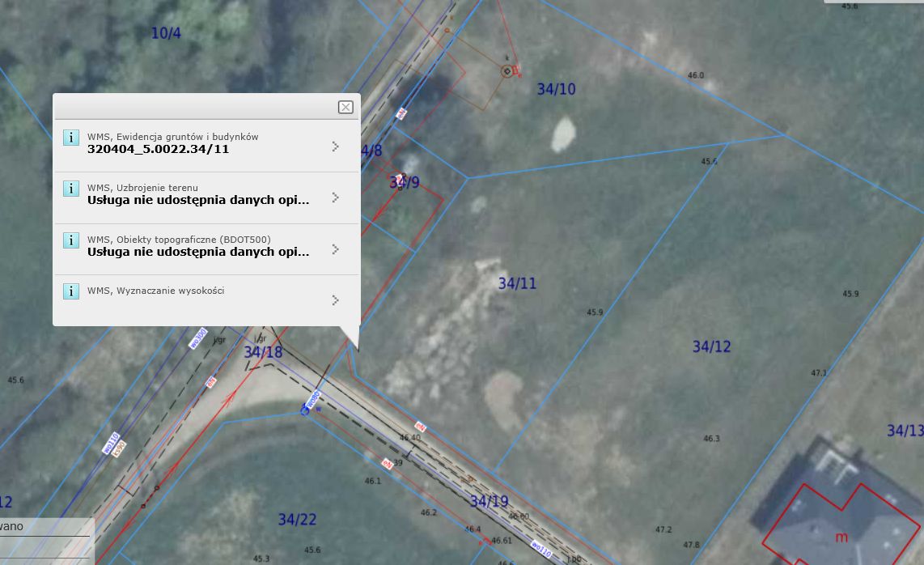Image resolution: width=924 pixels, height=565 pixels.
Task: Click info icon for Ewidencja gruntów i budynków
Action: point(71,138)
